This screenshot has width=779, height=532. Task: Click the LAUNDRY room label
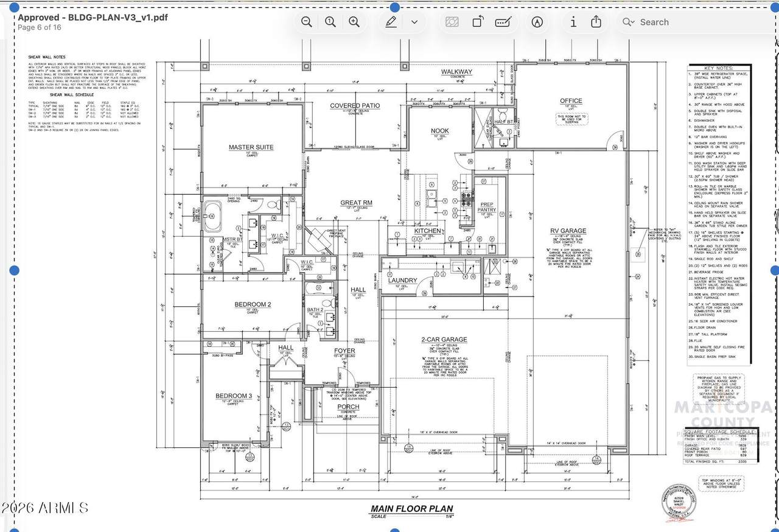click(402, 281)
